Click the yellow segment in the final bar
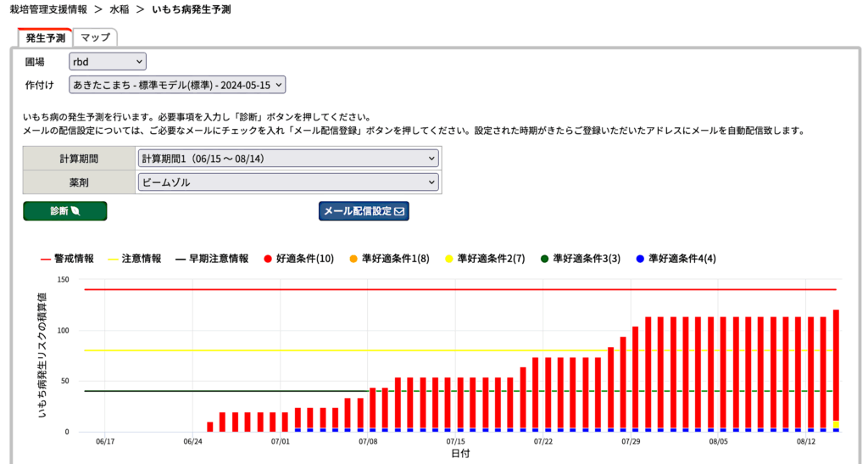 click(836, 424)
